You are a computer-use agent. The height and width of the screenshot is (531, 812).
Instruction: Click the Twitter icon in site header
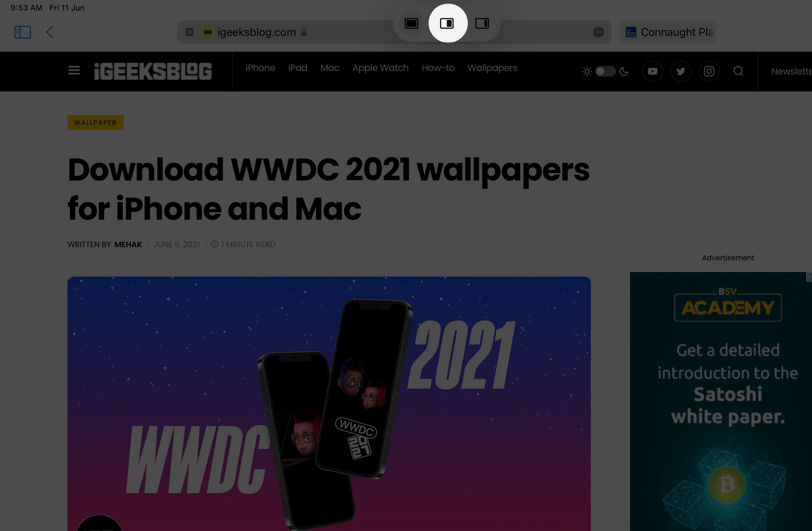coord(680,71)
